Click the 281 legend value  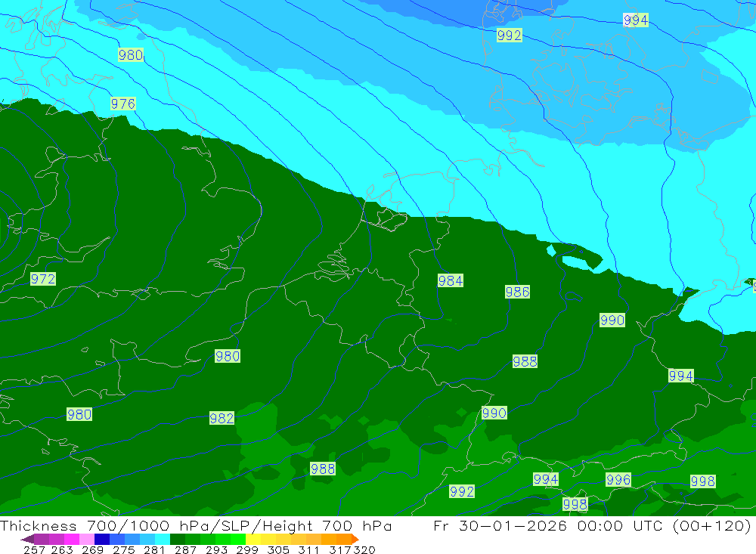[x=154, y=549]
